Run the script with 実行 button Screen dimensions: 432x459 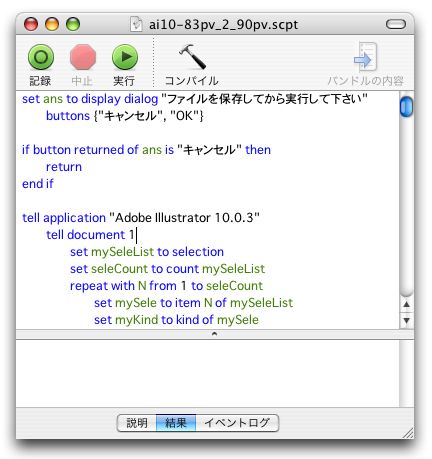tap(125, 57)
